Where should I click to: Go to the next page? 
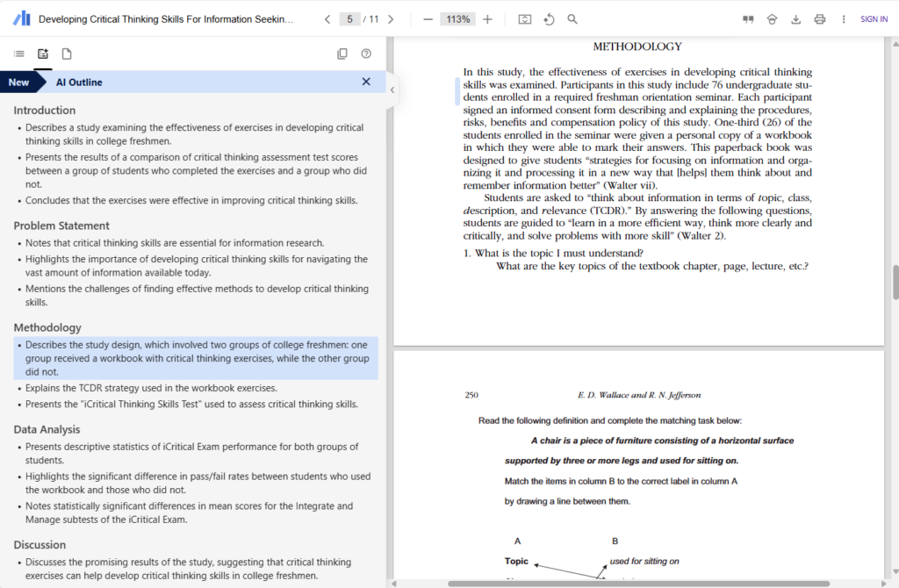[x=391, y=19]
